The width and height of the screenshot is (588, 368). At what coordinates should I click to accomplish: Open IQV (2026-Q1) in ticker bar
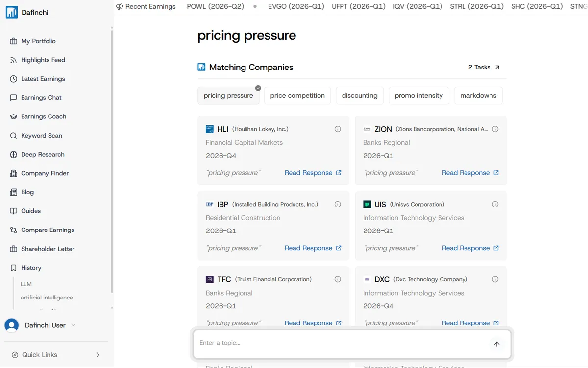click(x=417, y=6)
